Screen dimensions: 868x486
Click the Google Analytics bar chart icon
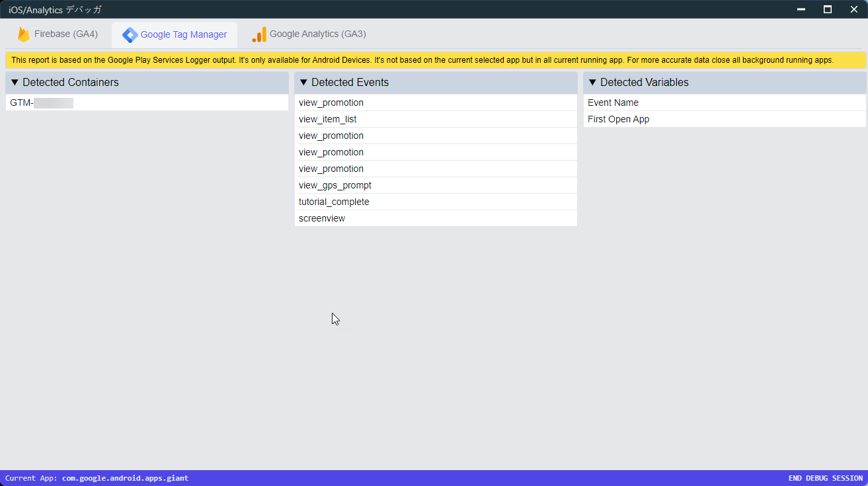[x=259, y=34]
